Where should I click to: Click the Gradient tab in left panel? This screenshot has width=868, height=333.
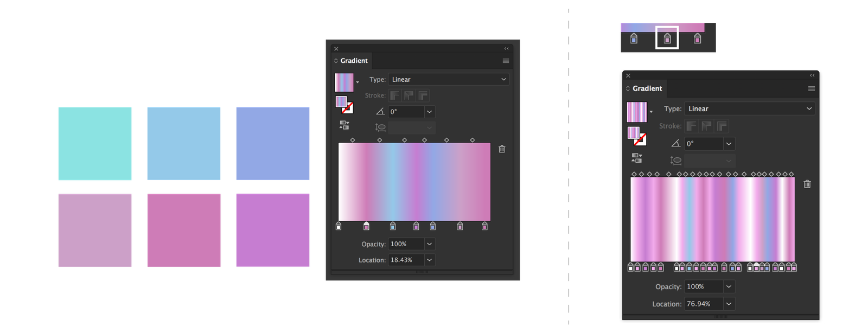(354, 61)
